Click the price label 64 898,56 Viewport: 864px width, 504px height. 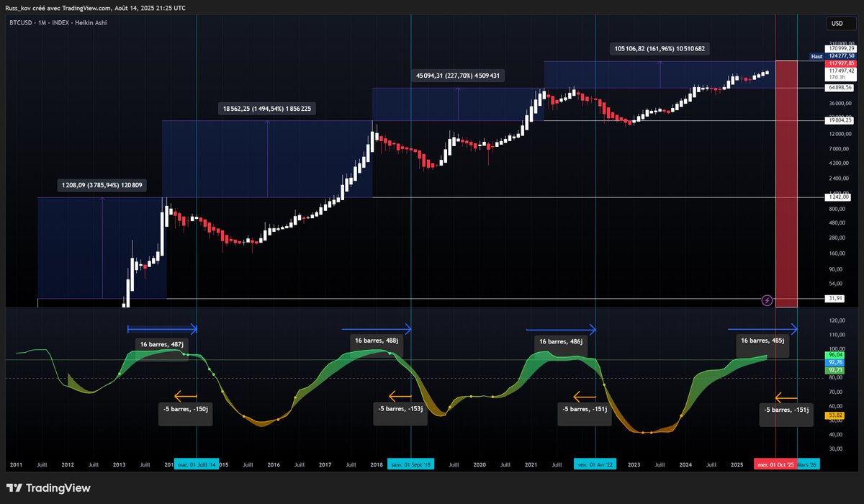[x=840, y=88]
